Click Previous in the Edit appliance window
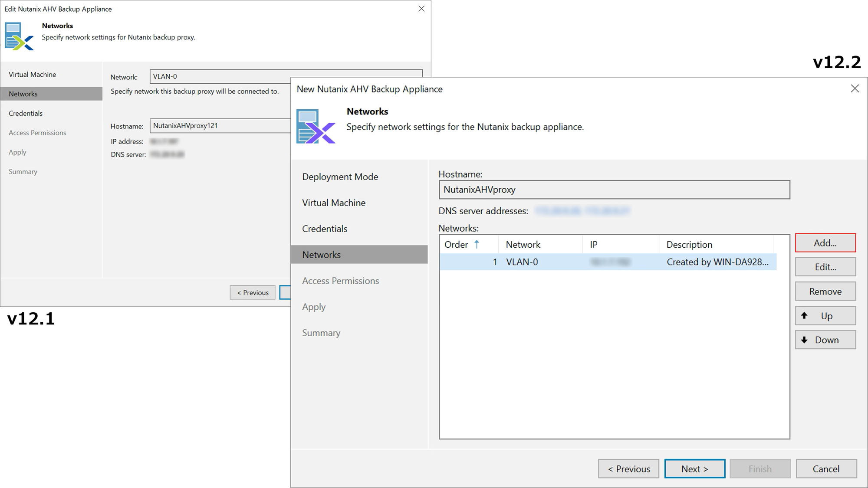The height and width of the screenshot is (488, 868). point(253,292)
